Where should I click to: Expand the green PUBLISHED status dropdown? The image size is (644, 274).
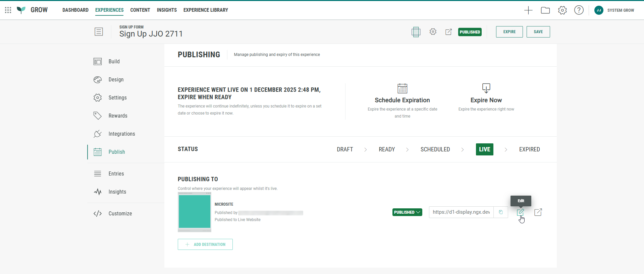(407, 212)
